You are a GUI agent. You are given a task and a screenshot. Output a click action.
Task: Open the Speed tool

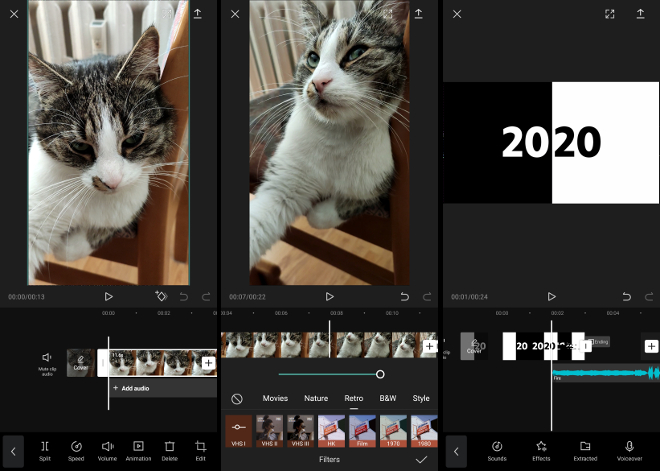click(x=76, y=449)
